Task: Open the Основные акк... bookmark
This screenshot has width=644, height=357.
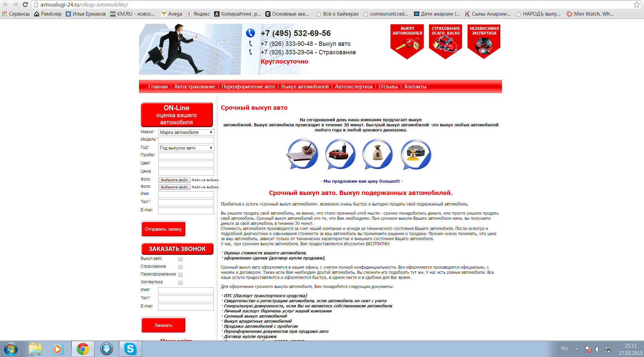Action: pos(288,14)
